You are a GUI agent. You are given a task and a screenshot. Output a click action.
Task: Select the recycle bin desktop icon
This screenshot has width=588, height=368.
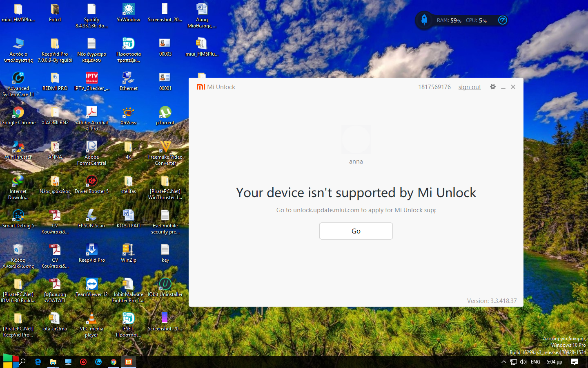[18, 256]
